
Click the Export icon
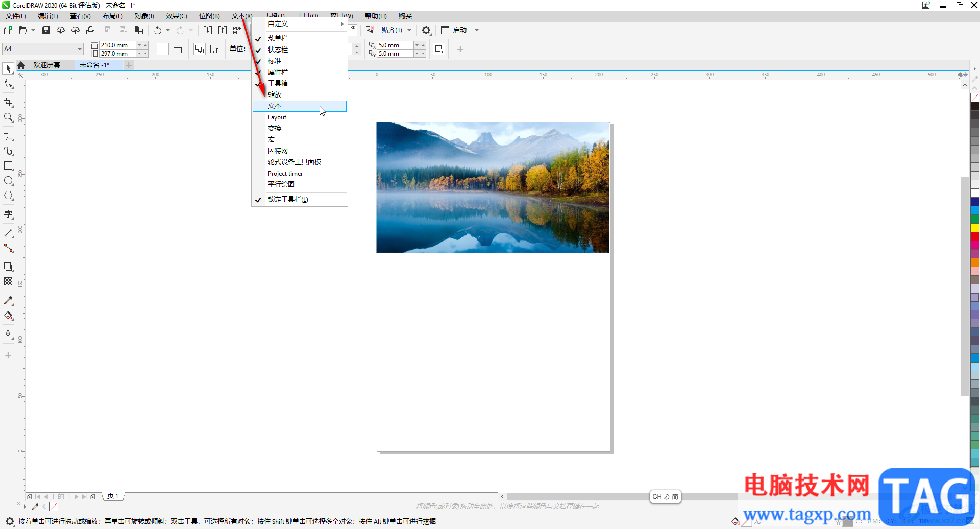click(x=223, y=30)
